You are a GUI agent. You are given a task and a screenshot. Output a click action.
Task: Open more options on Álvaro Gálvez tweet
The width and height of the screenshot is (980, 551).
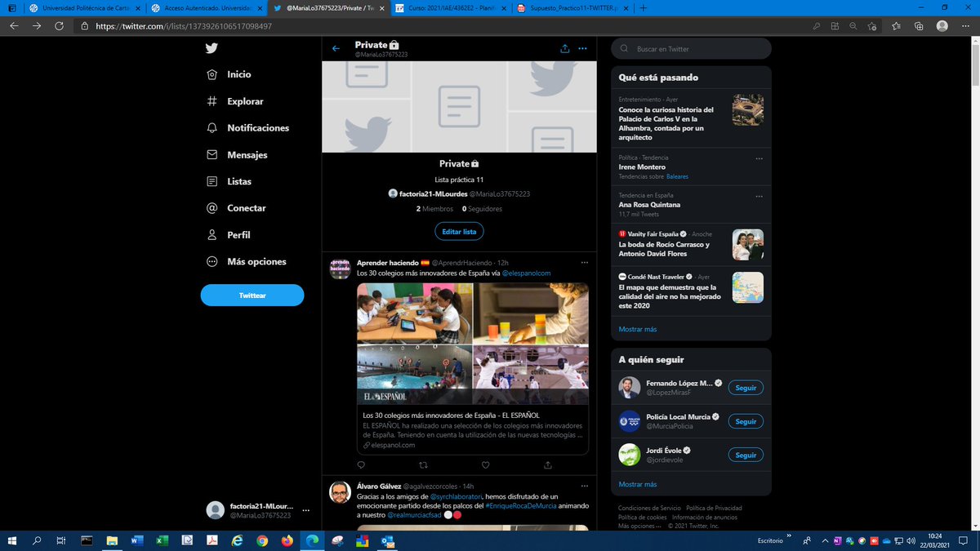click(584, 487)
